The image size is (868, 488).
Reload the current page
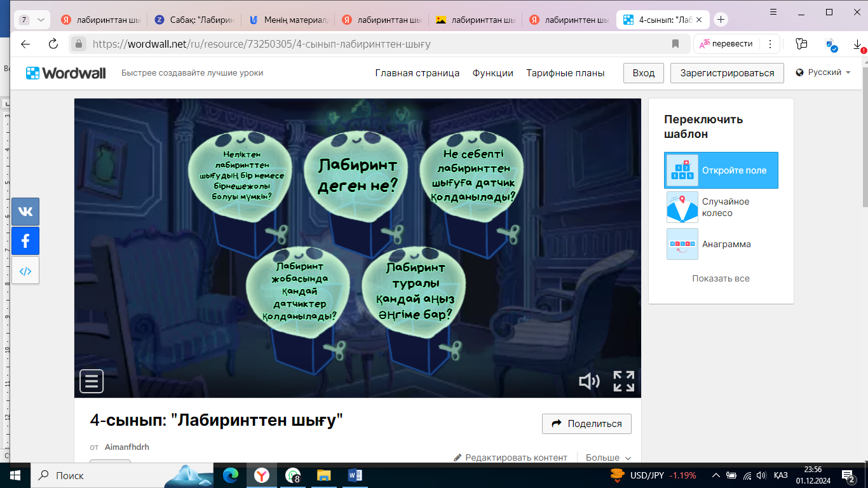[x=53, y=44]
